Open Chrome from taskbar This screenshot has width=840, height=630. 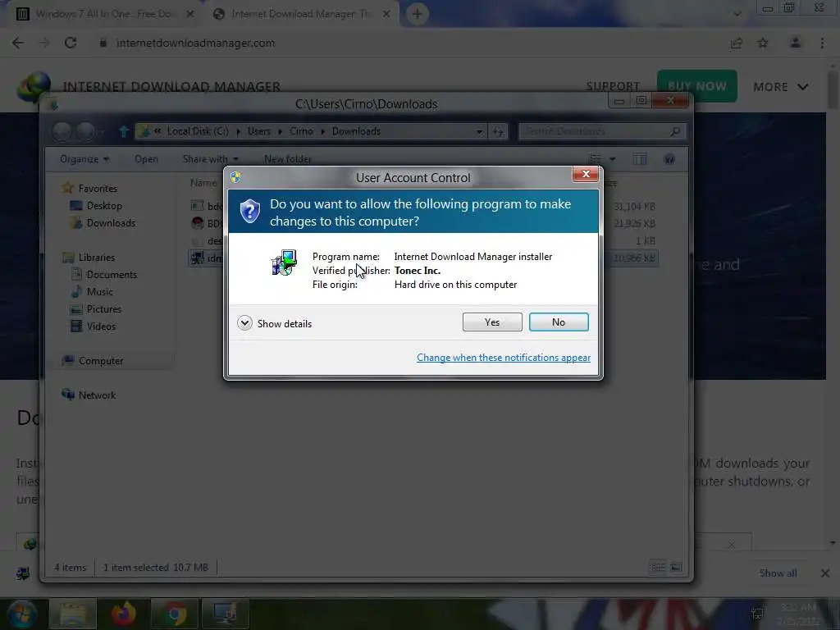click(x=174, y=614)
